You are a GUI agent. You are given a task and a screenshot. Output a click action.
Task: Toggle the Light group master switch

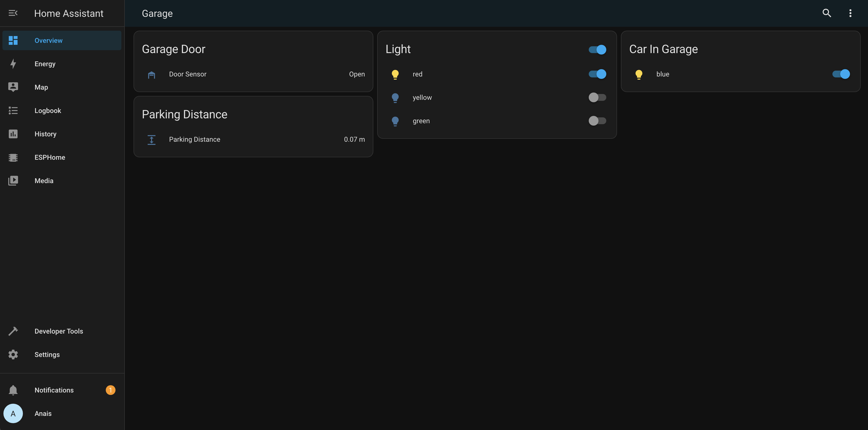597,49
